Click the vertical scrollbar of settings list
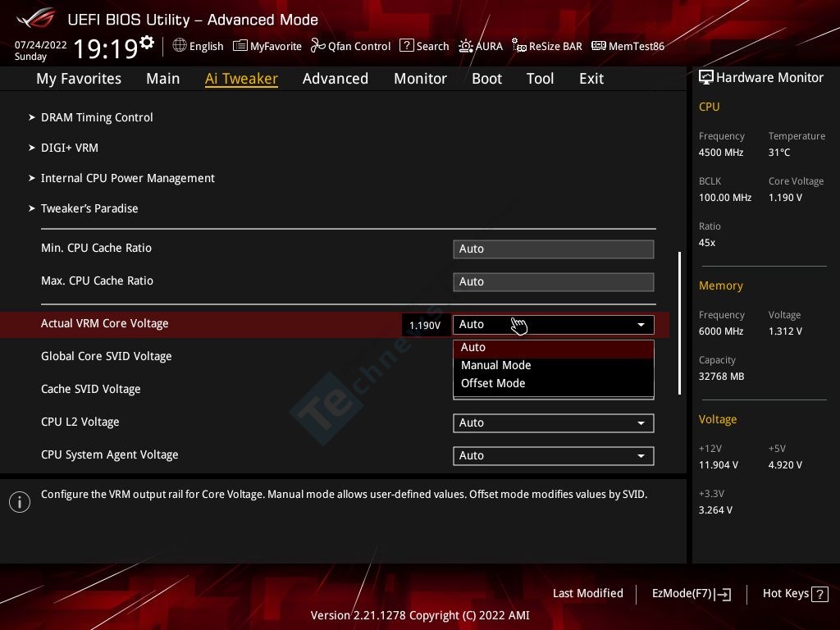This screenshot has height=630, width=840. coord(679,323)
